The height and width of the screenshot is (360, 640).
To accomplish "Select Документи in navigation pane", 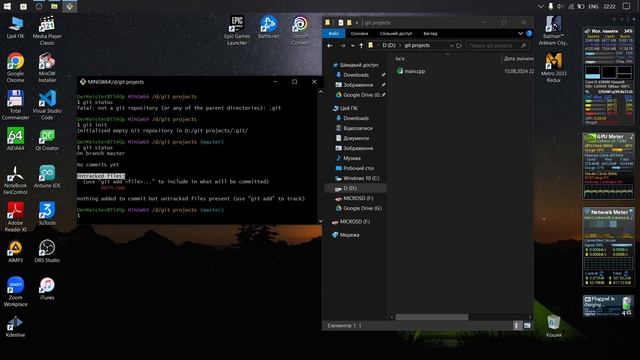I will pyautogui.click(x=352, y=138).
